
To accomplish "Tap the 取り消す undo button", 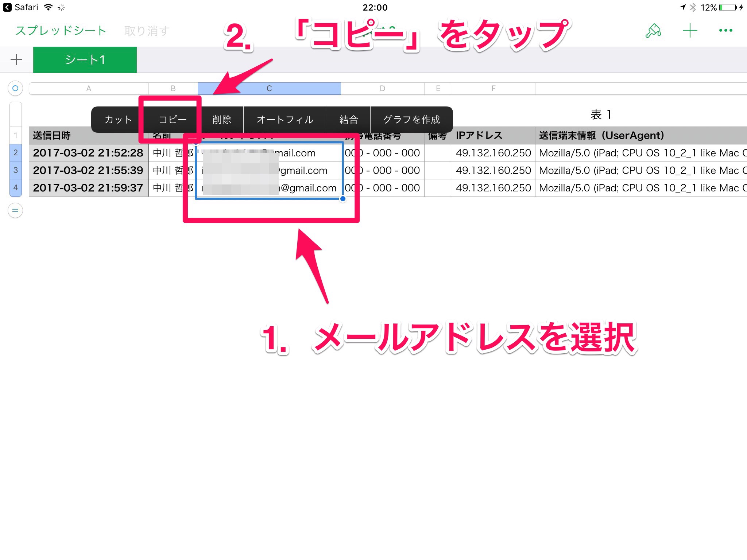I will (147, 31).
